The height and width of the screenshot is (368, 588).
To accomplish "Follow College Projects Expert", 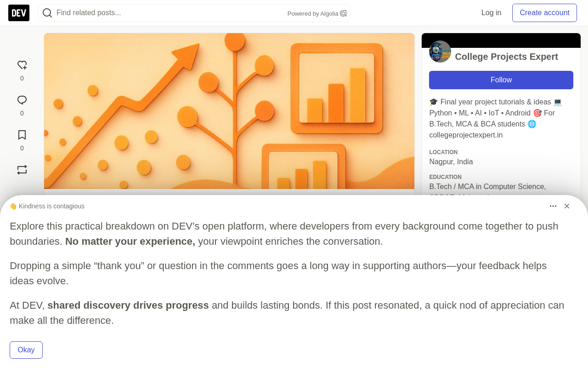I will pyautogui.click(x=501, y=80).
